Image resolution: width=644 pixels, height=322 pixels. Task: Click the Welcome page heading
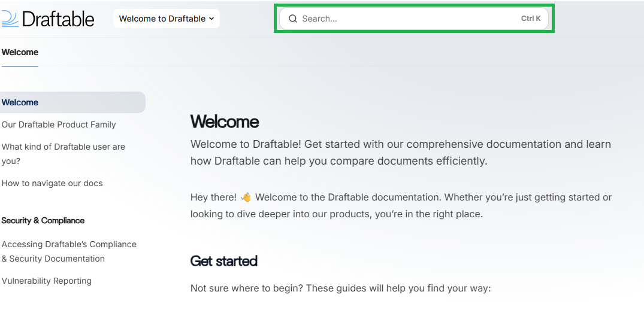pos(225,121)
